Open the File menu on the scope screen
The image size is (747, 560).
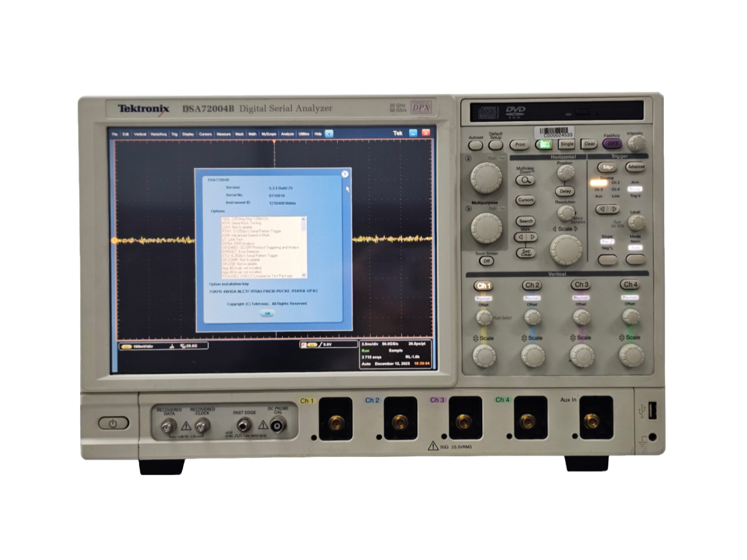point(115,134)
